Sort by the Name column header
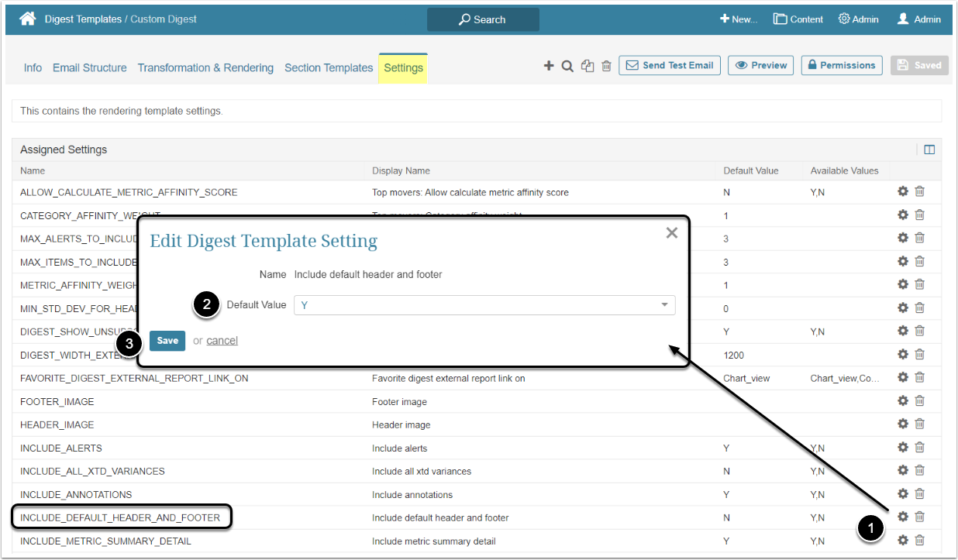The height and width of the screenshot is (560, 958). coord(33,170)
